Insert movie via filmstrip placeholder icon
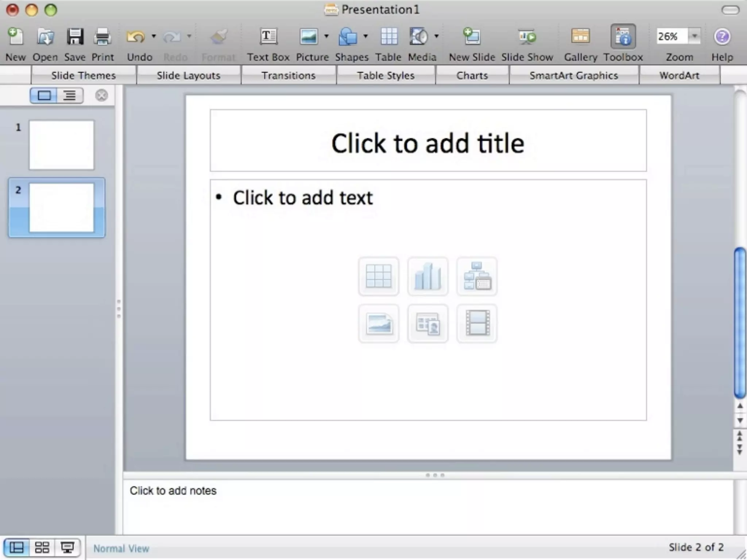This screenshot has width=747, height=560. (x=477, y=323)
